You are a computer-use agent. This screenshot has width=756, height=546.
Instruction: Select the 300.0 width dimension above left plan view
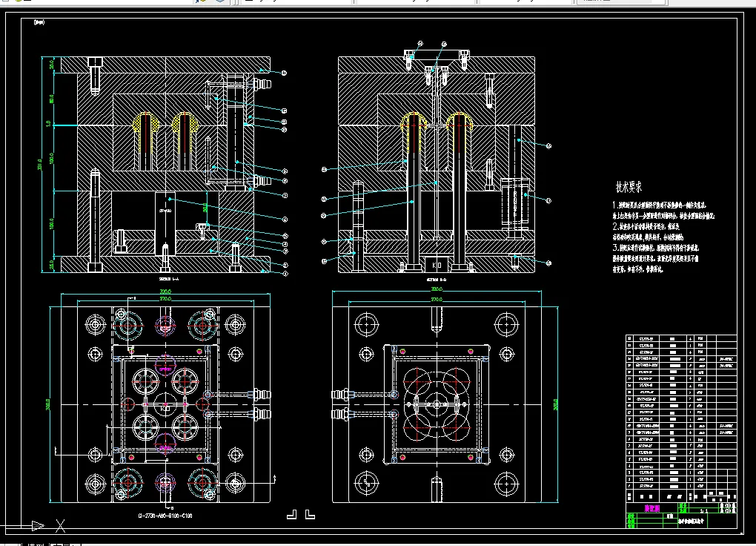pyautogui.click(x=165, y=292)
